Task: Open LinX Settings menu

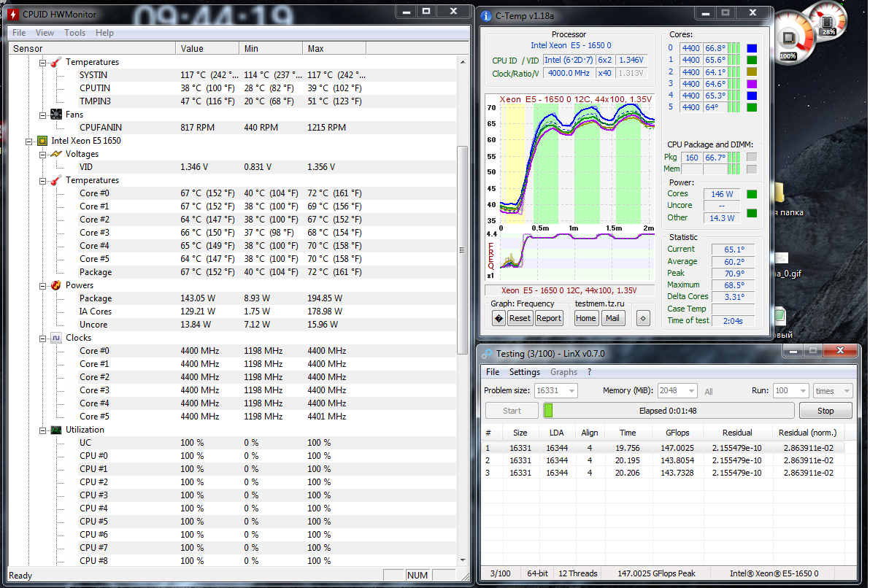Action: 524,372
